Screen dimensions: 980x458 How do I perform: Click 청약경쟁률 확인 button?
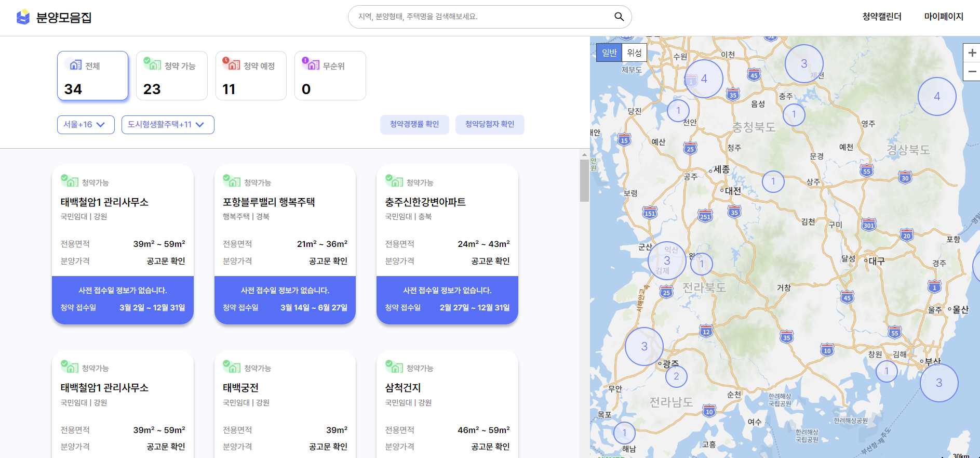[414, 124]
